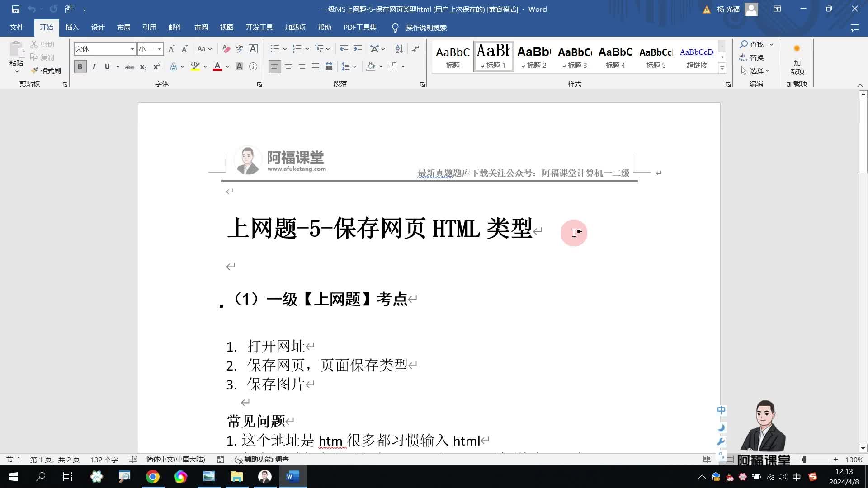
Task: Apply the Heading 3 style
Action: pos(575,56)
